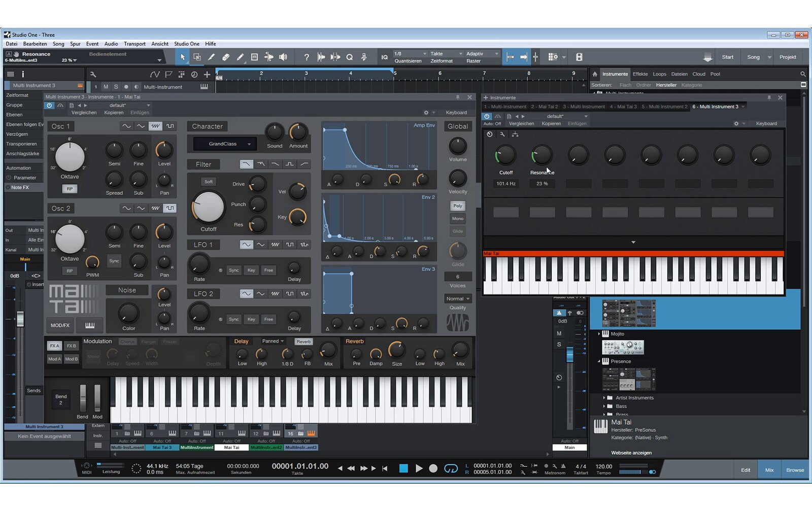The width and height of the screenshot is (812, 511).
Task: Enable the Reverb toggle in the Delay section
Action: 303,342
